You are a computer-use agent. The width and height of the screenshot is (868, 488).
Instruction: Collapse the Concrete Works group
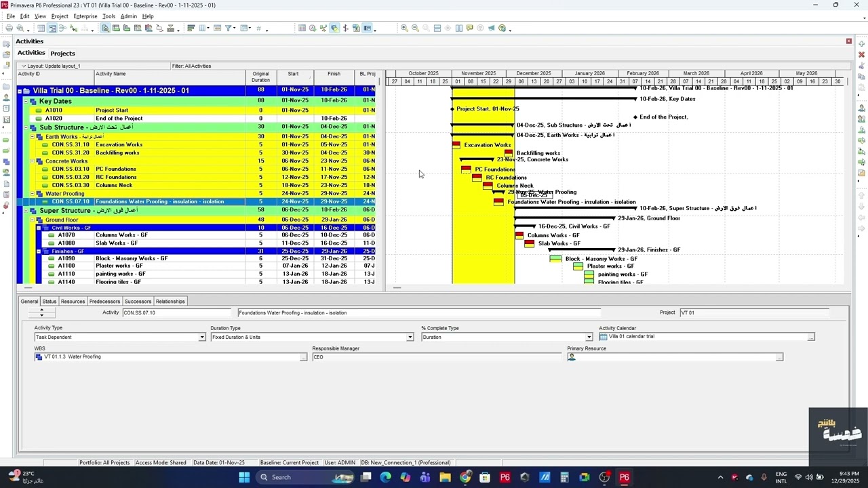[x=33, y=161]
